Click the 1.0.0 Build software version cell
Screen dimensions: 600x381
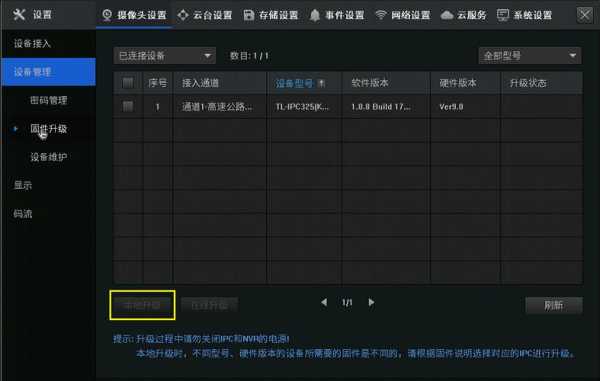click(x=386, y=107)
